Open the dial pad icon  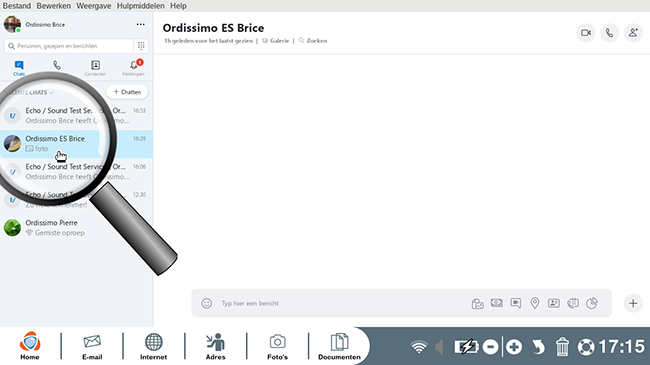click(x=141, y=46)
